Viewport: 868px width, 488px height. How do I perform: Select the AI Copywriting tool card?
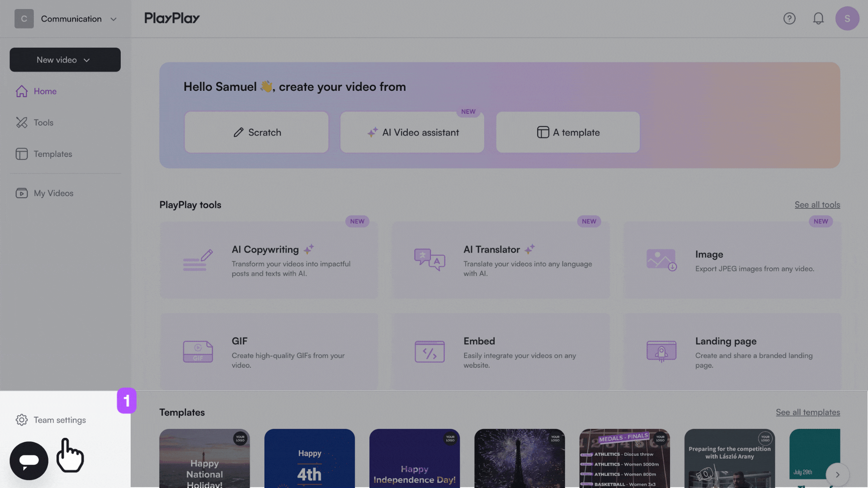coord(269,260)
